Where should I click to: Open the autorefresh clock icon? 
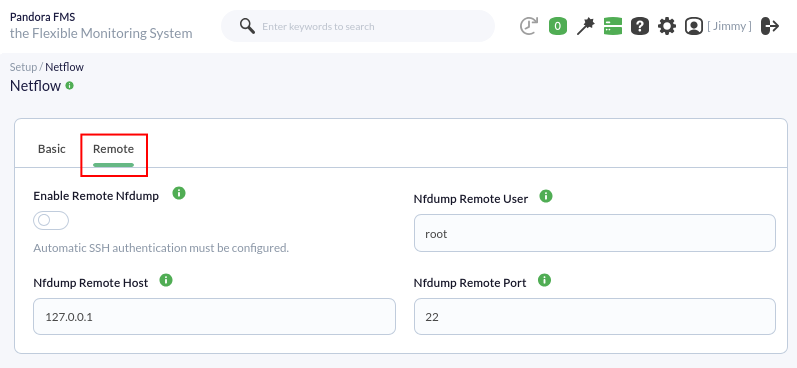coord(529,26)
